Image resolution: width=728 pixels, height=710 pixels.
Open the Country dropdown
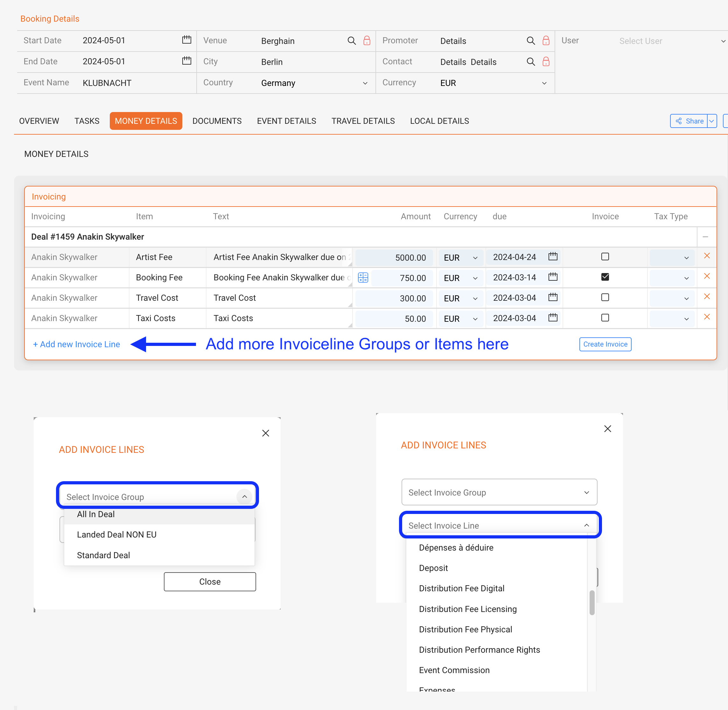pyautogui.click(x=365, y=83)
